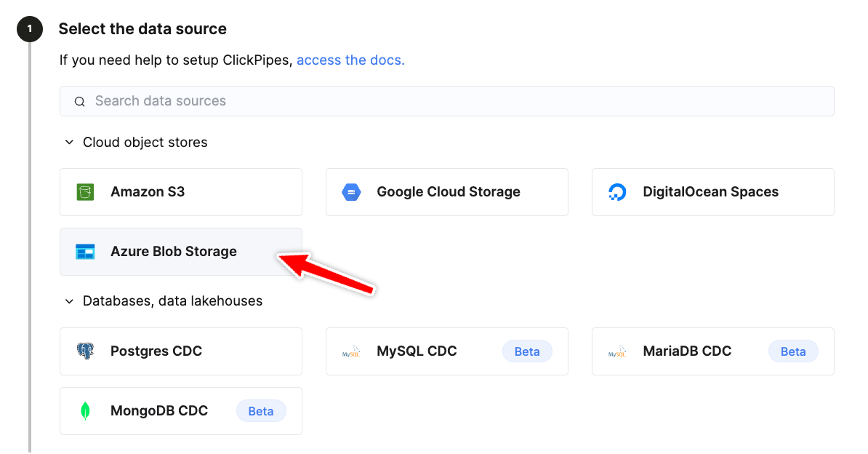Open the access the docs link
Image resolution: width=868 pixels, height=454 pixels.
[350, 60]
